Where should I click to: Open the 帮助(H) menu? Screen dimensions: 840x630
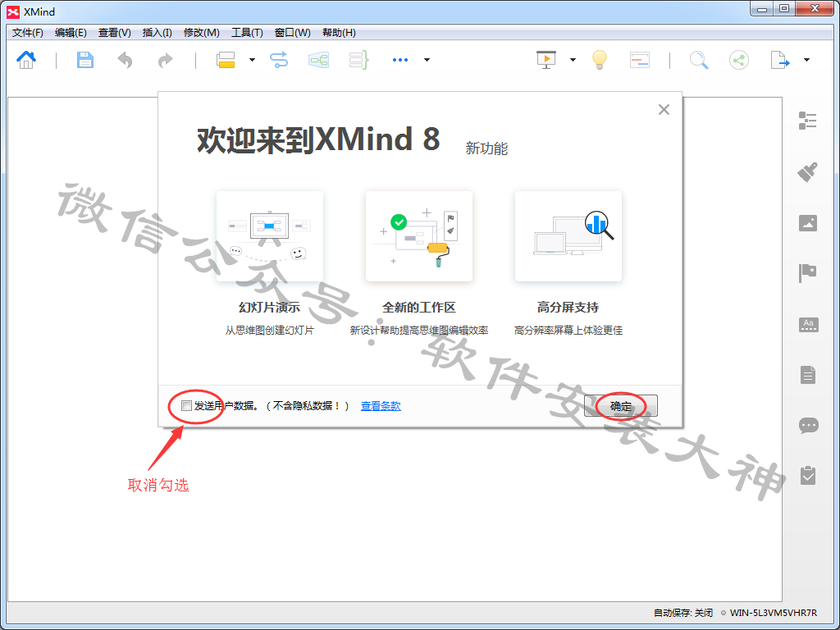pos(339,33)
